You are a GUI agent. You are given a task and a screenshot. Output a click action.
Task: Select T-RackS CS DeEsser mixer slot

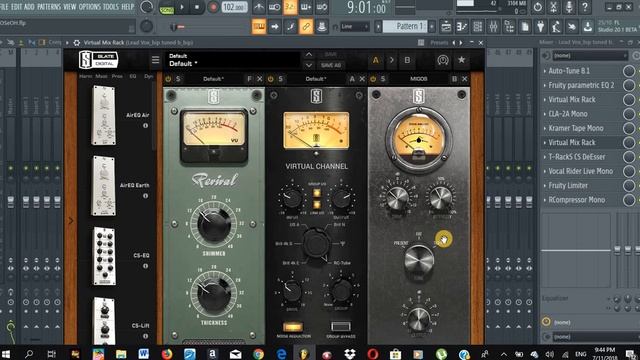pyautogui.click(x=576, y=157)
